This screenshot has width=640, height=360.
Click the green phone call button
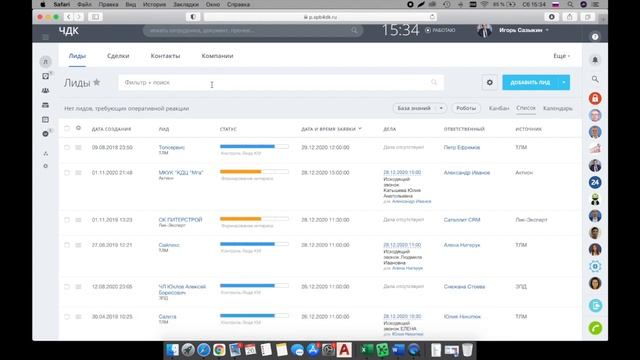[x=595, y=328]
